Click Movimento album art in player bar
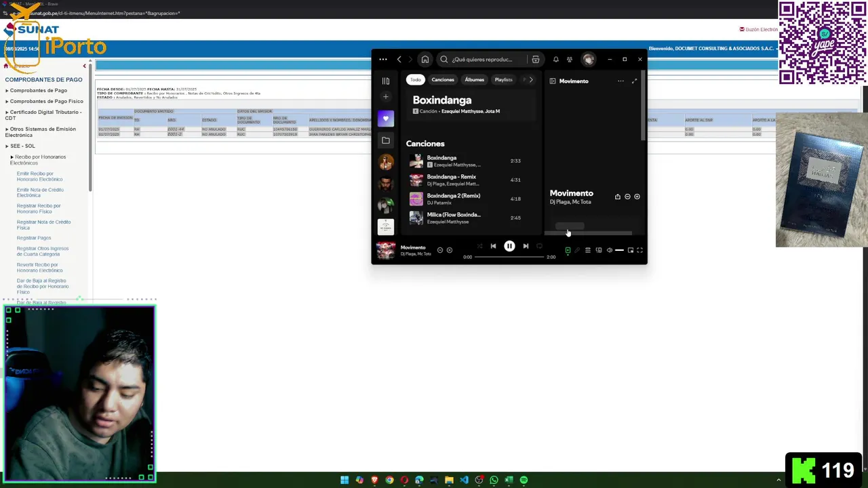Screen dimensions: 868x488 tap(386, 250)
